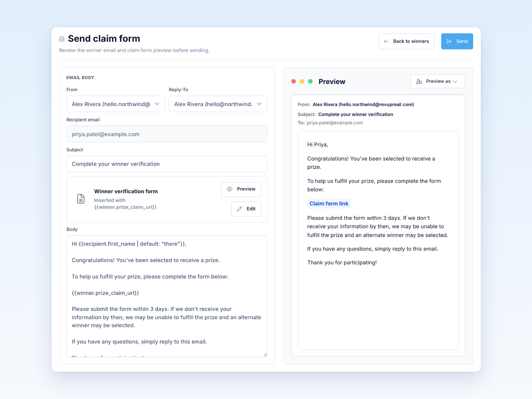Click "If you have any questions" line in preview
This screenshot has height=399, width=532.
[x=372, y=249]
